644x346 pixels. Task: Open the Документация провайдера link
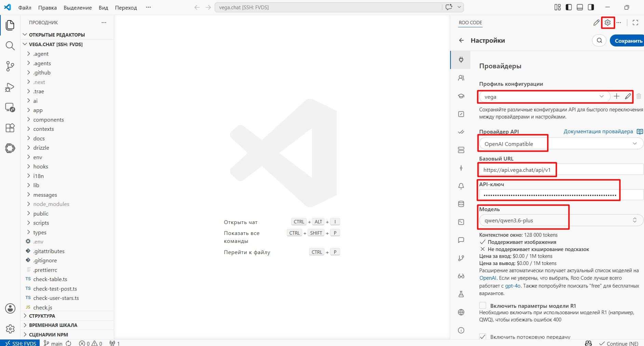[598, 132]
